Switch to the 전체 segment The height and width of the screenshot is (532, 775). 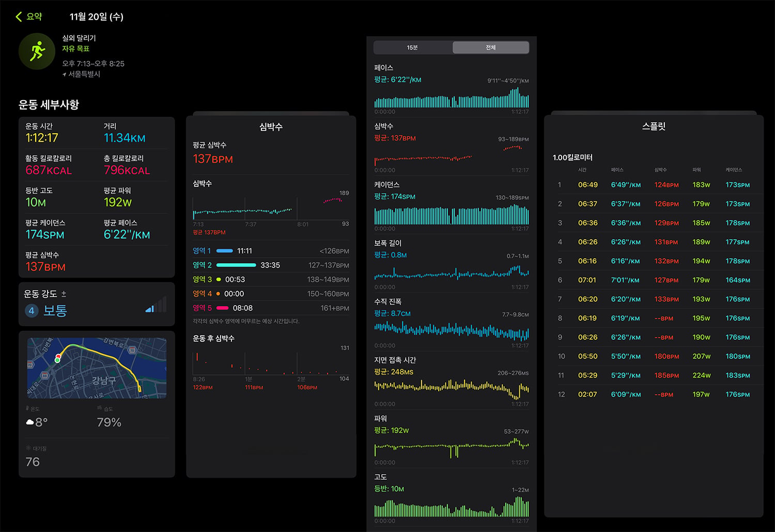[x=491, y=48]
